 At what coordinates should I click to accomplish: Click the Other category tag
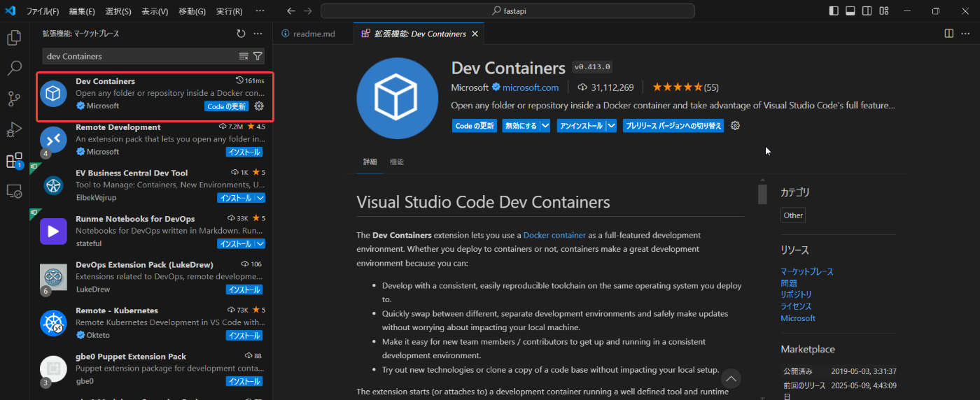tap(793, 215)
